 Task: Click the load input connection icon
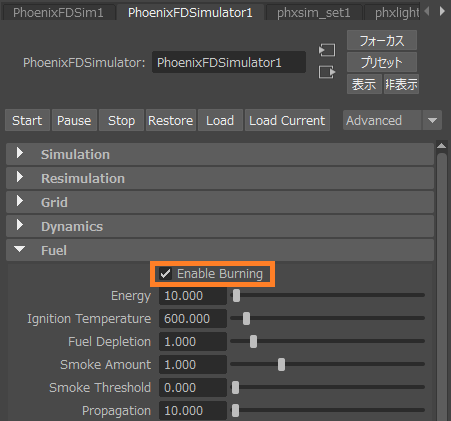327,50
